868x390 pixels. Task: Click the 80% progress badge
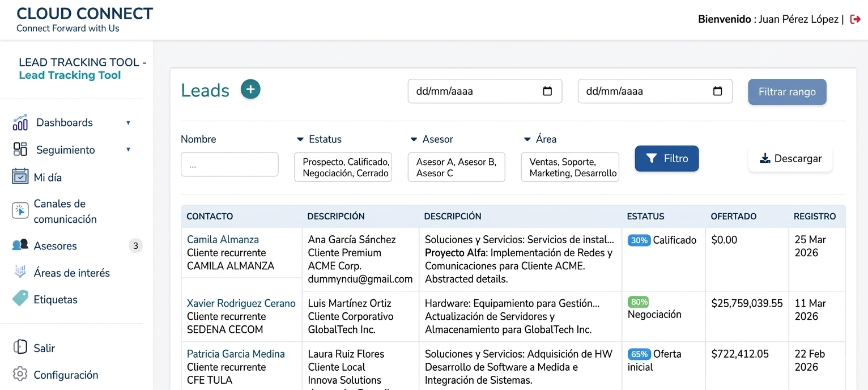point(639,302)
